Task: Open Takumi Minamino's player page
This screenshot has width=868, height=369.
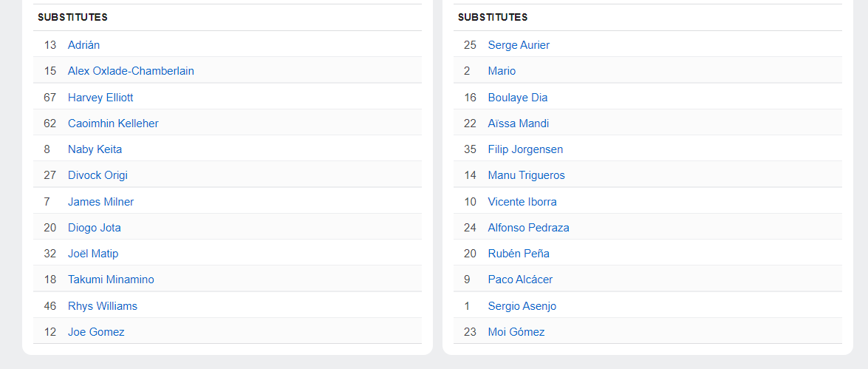Action: point(111,280)
